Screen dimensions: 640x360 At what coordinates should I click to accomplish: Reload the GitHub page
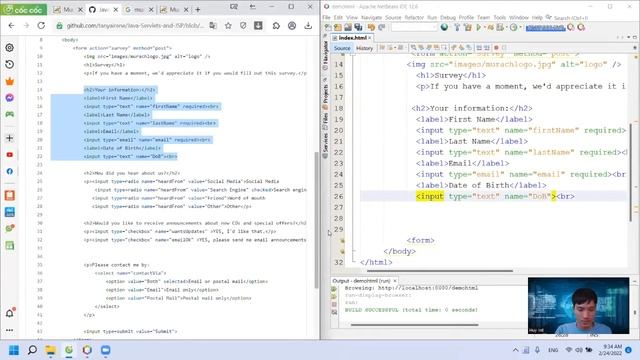41,25
